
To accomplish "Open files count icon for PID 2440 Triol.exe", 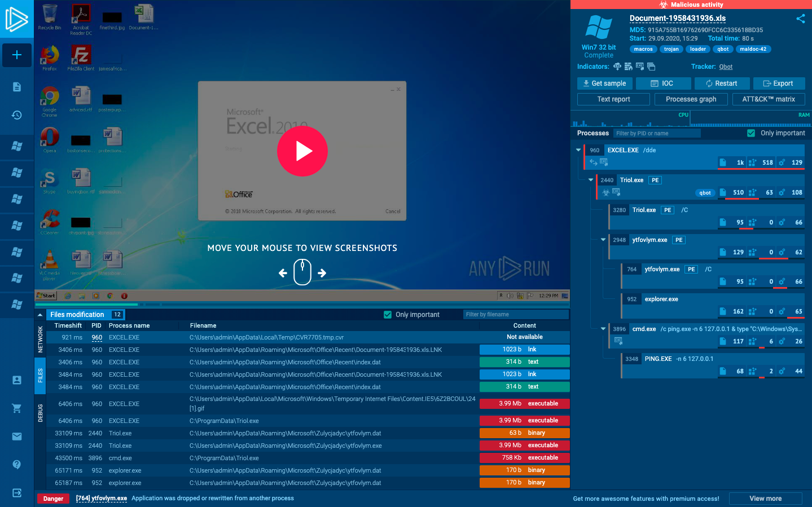I will 723,192.
